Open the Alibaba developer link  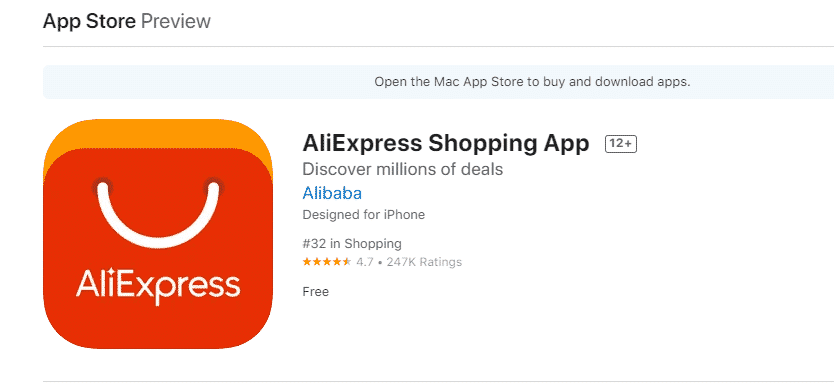(332, 193)
